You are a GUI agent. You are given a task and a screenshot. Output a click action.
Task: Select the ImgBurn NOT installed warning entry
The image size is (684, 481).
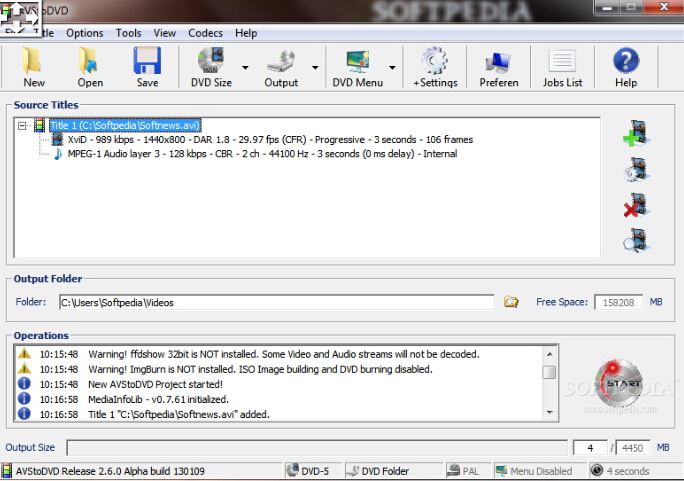coord(260,369)
